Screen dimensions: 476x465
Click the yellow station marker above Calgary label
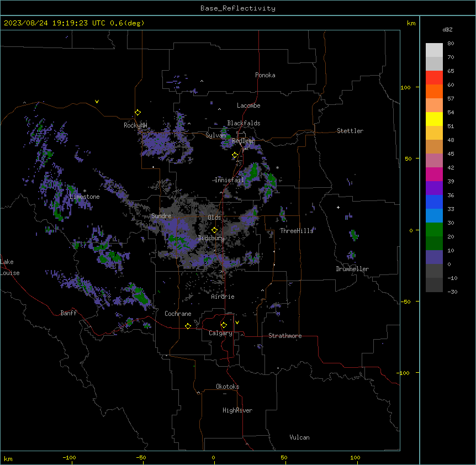click(x=224, y=325)
